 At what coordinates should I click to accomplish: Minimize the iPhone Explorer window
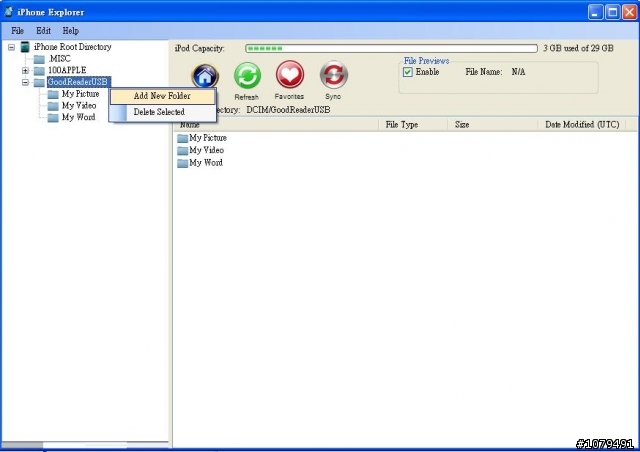(595, 12)
